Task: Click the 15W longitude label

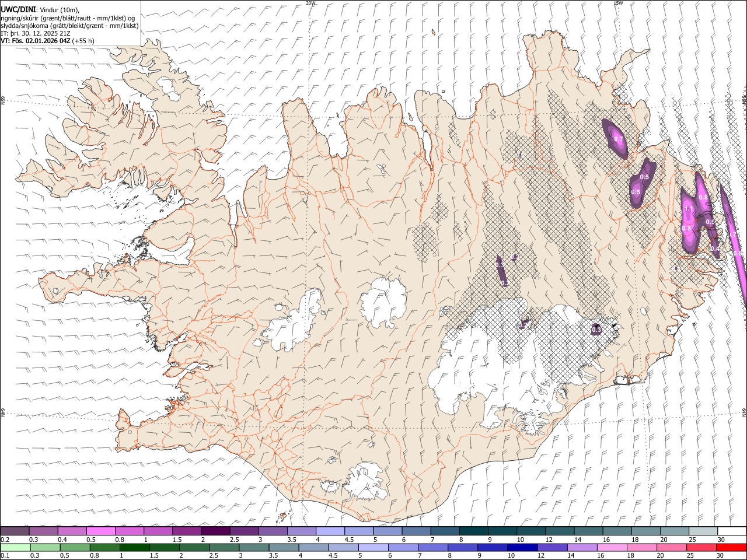Action: [618, 3]
